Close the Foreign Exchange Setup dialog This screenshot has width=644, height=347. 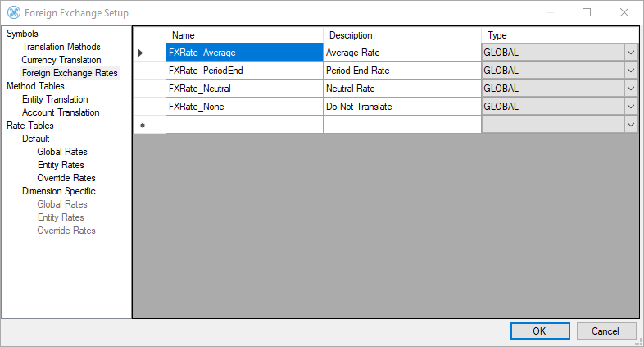point(624,13)
